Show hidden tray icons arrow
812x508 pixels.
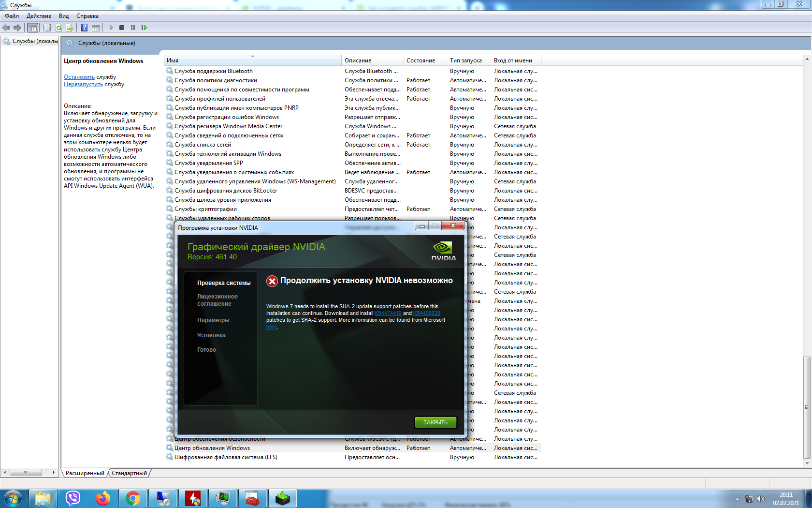[x=737, y=499]
